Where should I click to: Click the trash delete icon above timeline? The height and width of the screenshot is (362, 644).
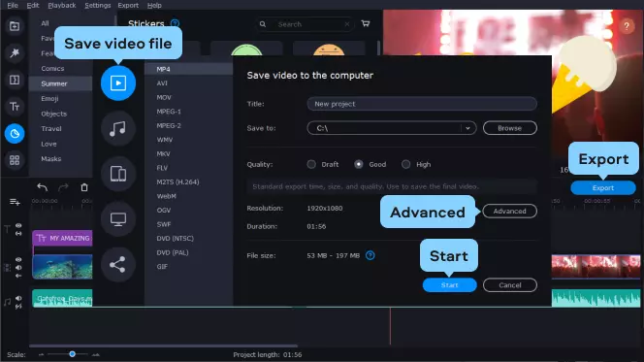(x=84, y=187)
